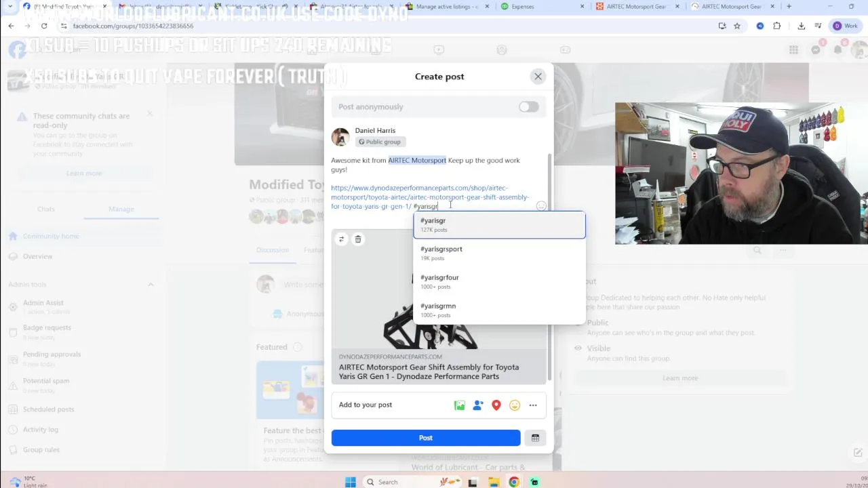Image resolution: width=868 pixels, height=488 pixels.
Task: Open the green app icon in taskbar
Action: coord(535,482)
